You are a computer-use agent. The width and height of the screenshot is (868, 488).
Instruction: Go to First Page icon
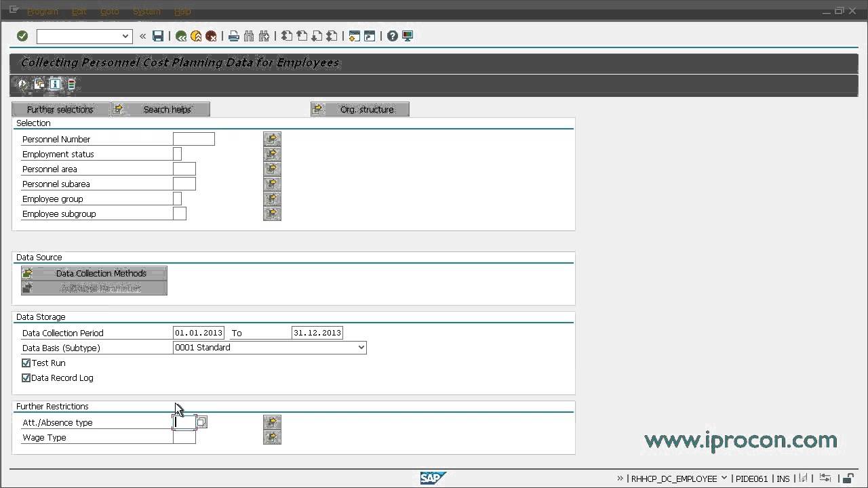click(287, 36)
